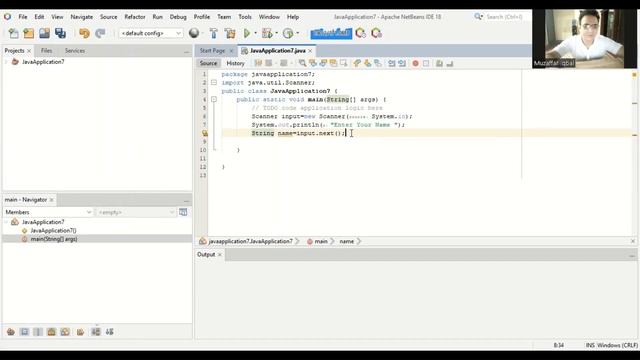640x360 pixels.
Task: Select main(String[] args) in Navigator
Action: coord(53,239)
